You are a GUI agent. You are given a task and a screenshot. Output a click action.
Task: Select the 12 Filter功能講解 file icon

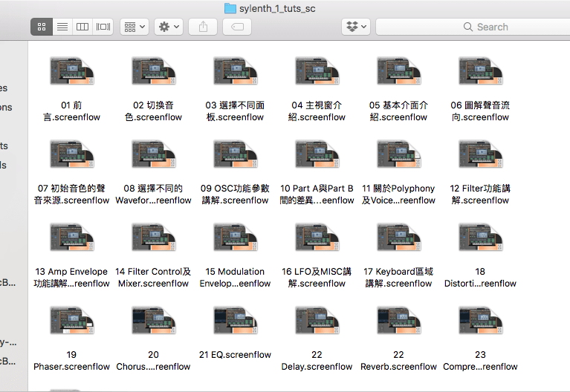pyautogui.click(x=481, y=154)
